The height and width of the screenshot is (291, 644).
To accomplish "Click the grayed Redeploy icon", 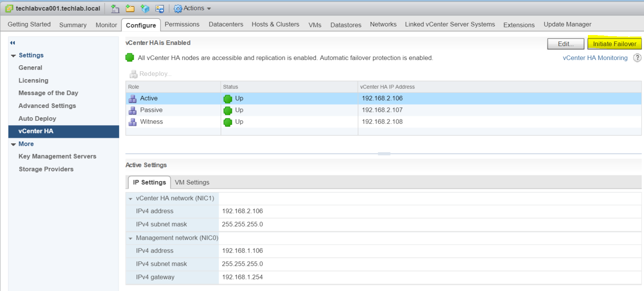I will [133, 74].
